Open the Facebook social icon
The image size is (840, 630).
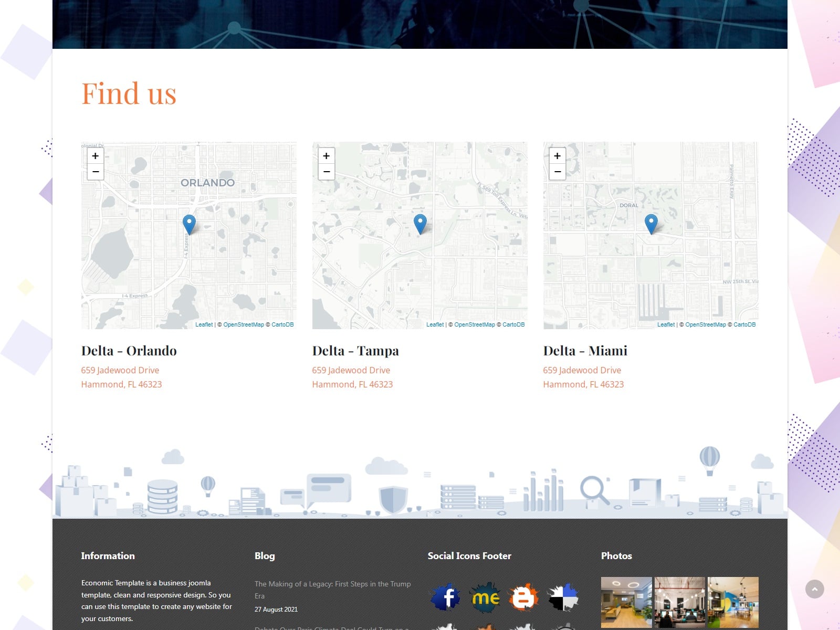(446, 597)
